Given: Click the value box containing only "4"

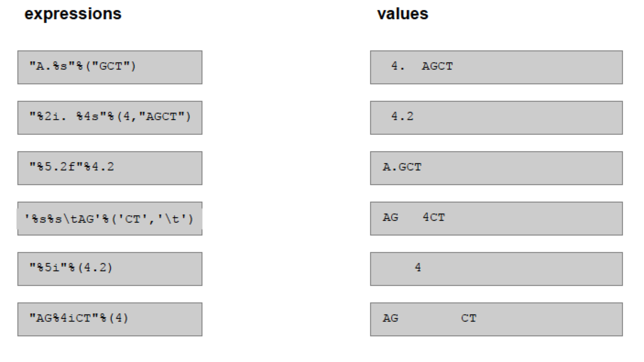Looking at the screenshot, I should tap(496, 269).
